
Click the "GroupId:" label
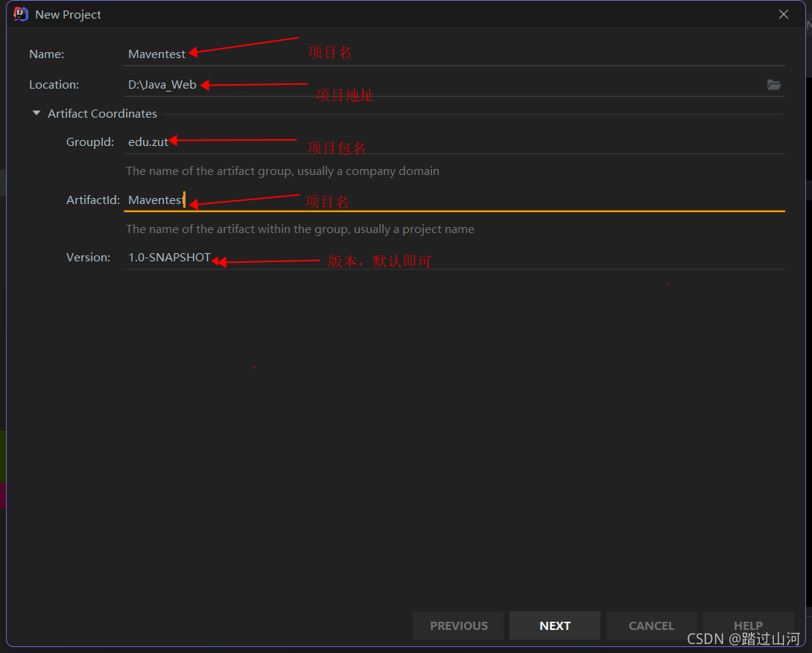(90, 141)
